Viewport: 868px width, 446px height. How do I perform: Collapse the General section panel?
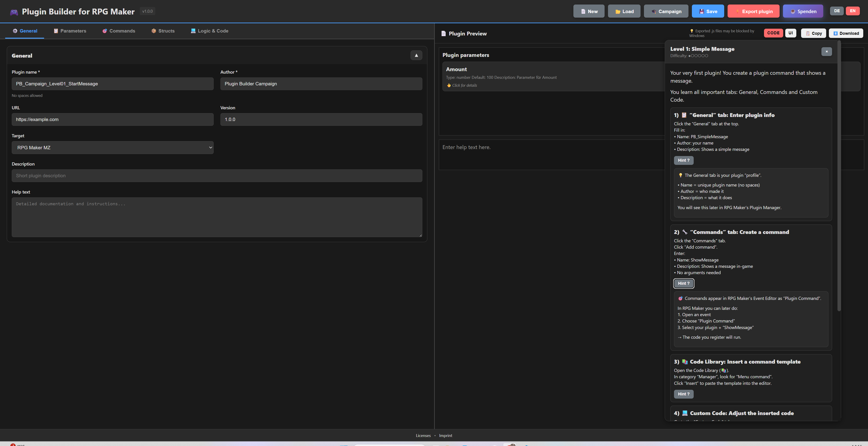pos(416,56)
